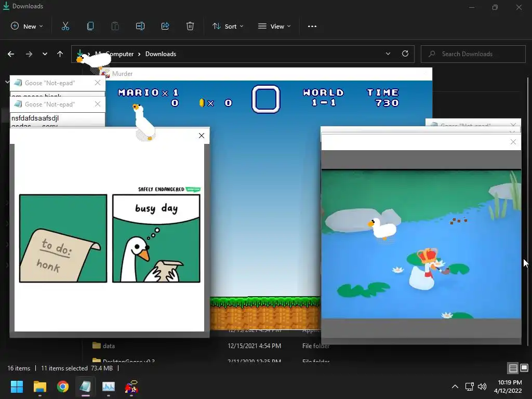Screen dimensions: 532x399
Task: Open the Sort dropdown menu
Action: pos(228,26)
